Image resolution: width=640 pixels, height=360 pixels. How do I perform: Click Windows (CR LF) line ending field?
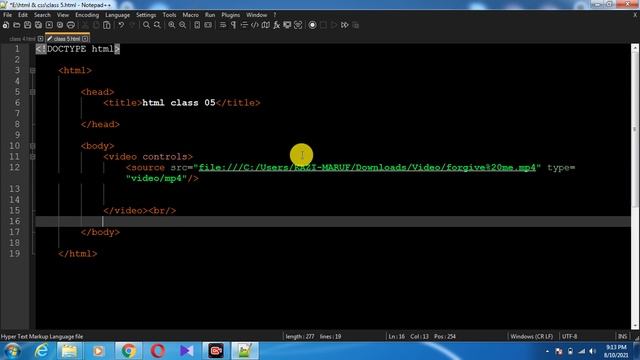tap(531, 336)
